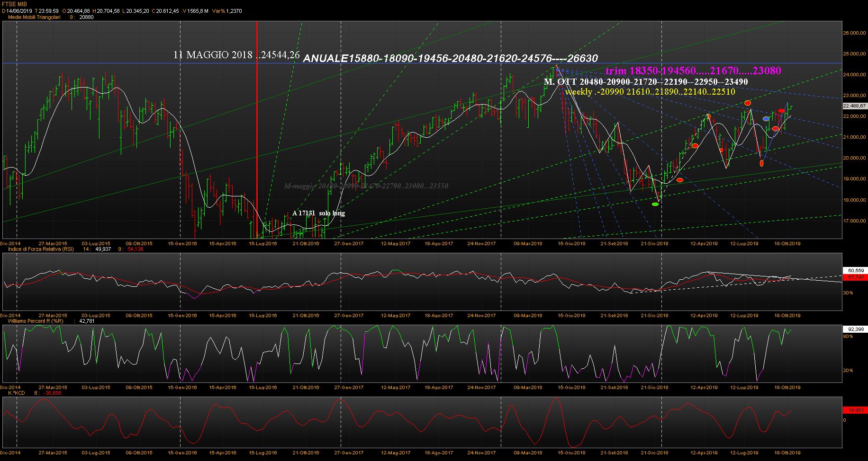Select the ANUALE levels annotation text
This screenshot has width=868, height=461.
tap(450, 58)
